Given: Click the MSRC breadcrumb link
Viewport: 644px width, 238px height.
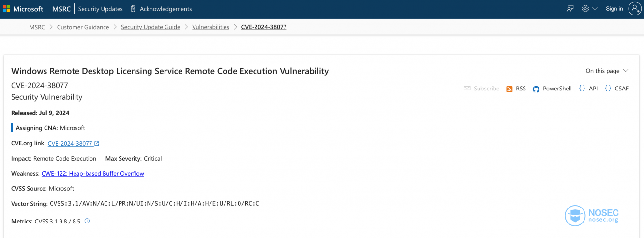Looking at the screenshot, I should [x=37, y=27].
